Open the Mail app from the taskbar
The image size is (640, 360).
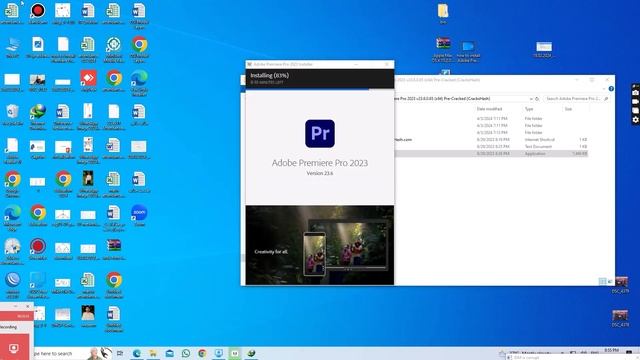coord(169,353)
